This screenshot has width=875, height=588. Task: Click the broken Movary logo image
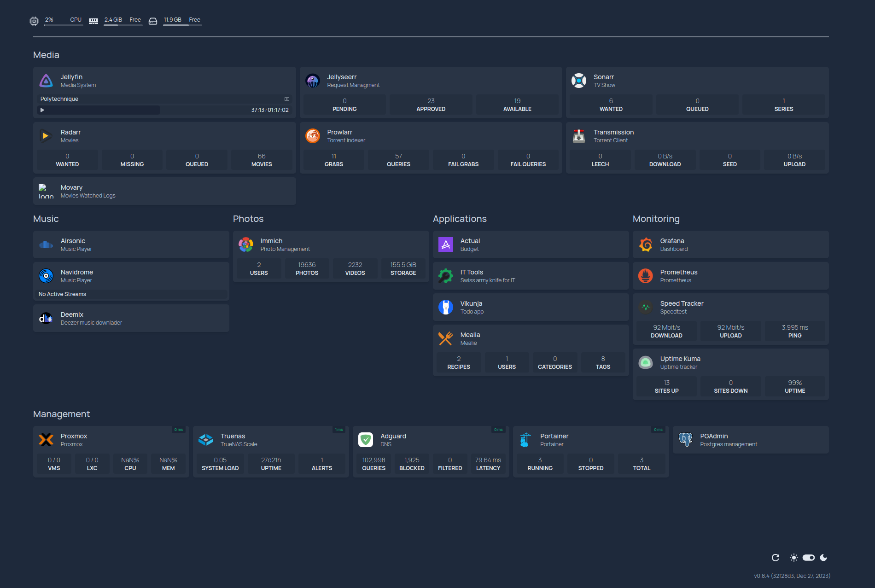[x=46, y=191]
